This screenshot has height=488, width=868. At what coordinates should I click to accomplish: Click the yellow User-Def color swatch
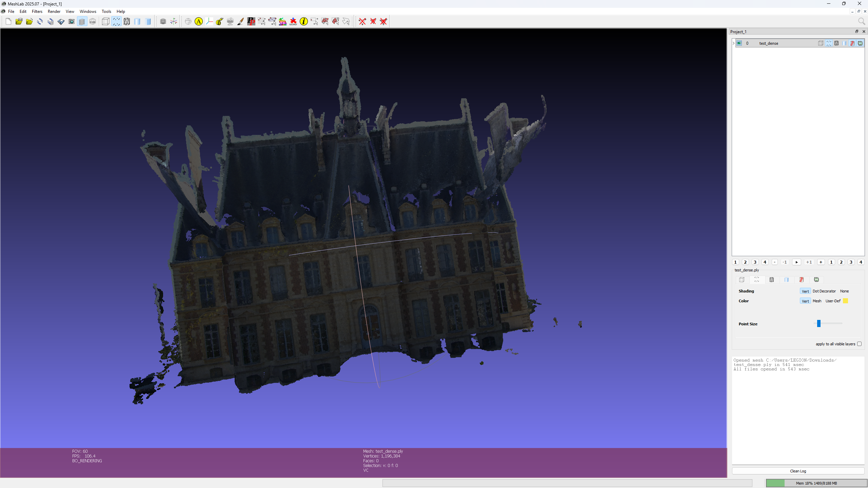point(846,301)
